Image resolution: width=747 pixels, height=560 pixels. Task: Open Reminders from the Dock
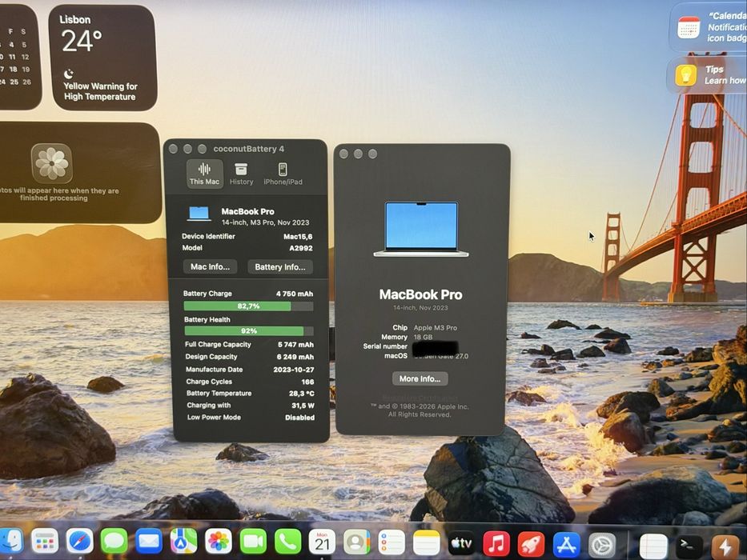pos(392,542)
